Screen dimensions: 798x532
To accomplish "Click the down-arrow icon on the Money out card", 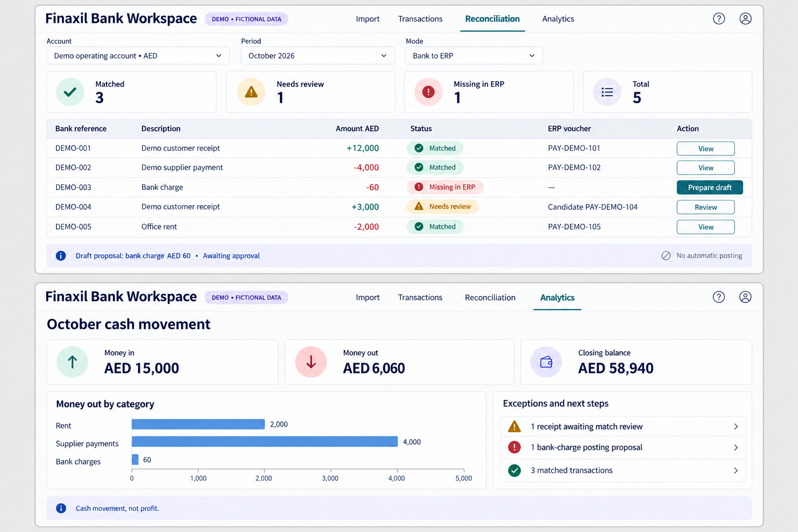I will (x=311, y=362).
